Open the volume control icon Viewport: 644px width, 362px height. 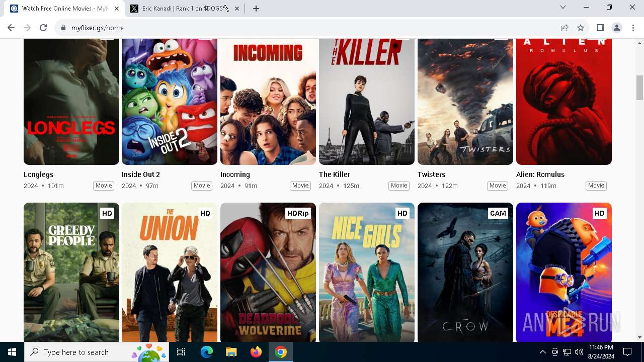(579, 352)
